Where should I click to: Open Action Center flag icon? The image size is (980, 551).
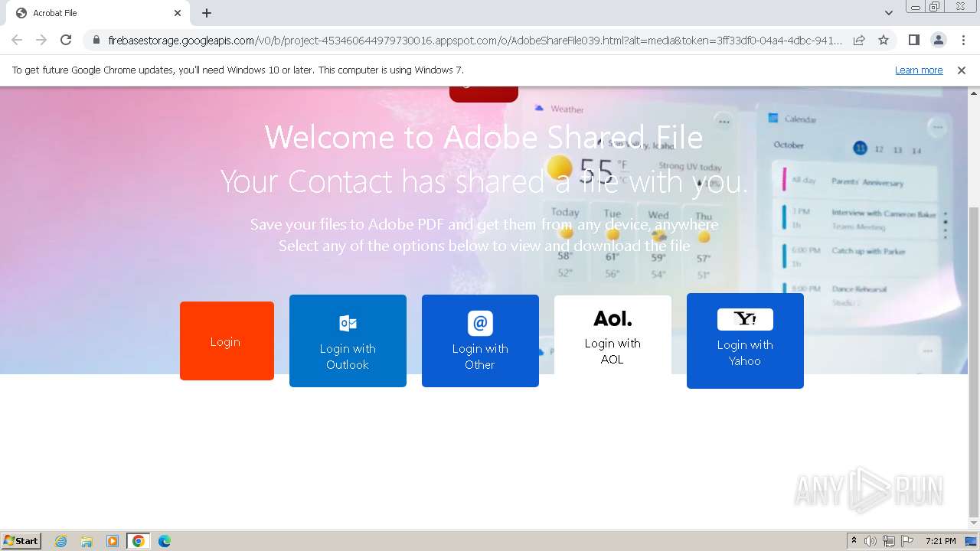point(907,541)
